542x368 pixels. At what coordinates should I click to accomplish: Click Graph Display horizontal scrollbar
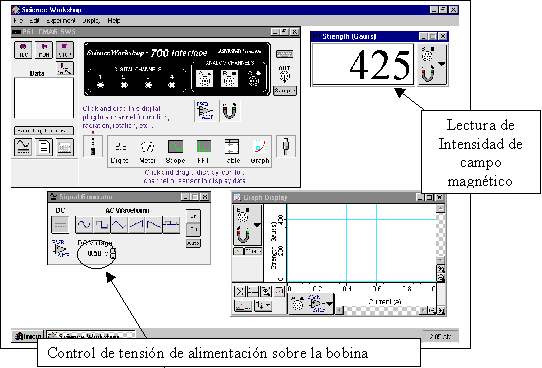click(x=381, y=310)
